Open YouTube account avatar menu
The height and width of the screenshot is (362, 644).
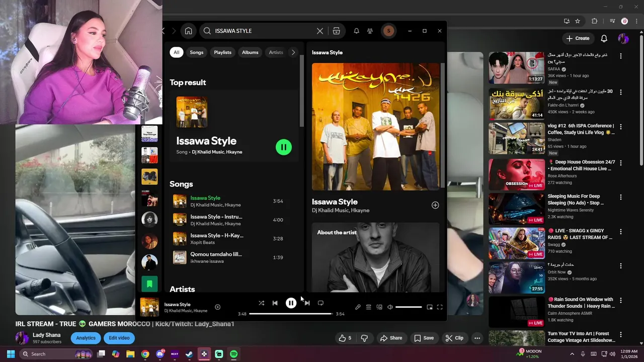623,38
